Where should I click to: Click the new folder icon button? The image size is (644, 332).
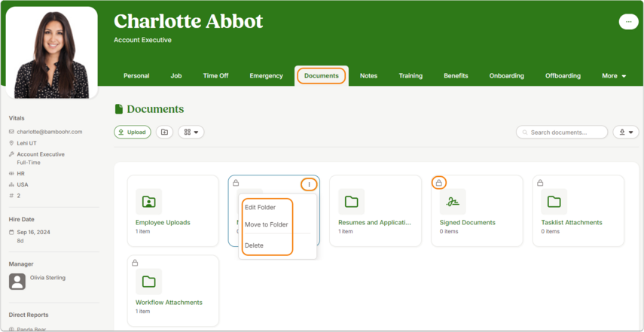tap(164, 132)
